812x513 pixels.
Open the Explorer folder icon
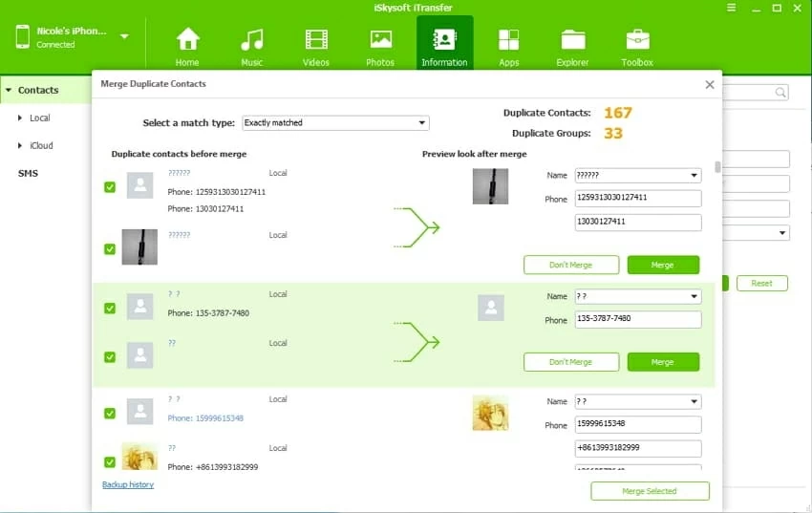click(x=573, y=40)
